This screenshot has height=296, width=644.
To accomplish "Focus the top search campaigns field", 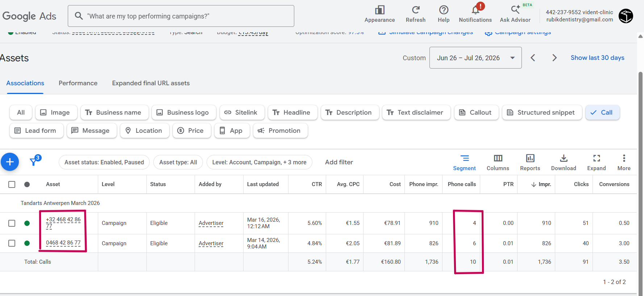I will [181, 16].
